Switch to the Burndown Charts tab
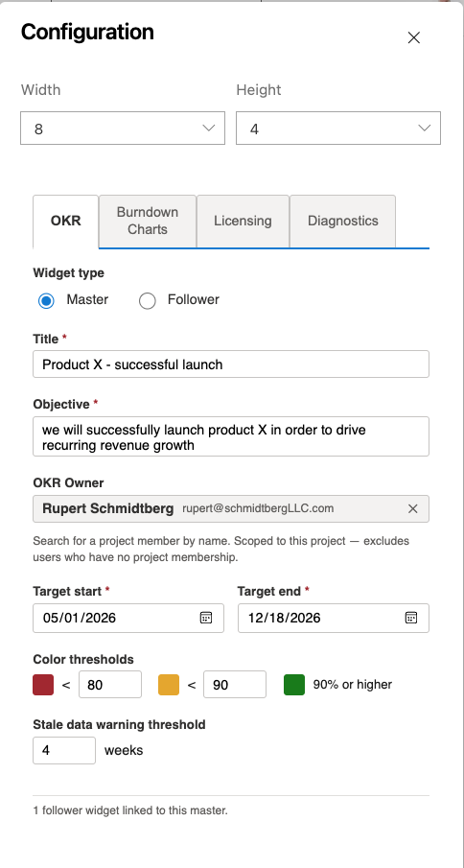The image size is (464, 868). click(148, 221)
